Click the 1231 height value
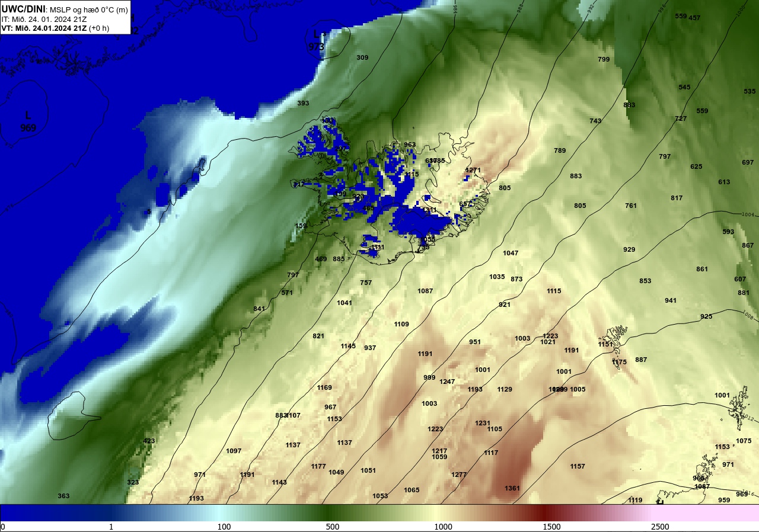Image resolution: width=759 pixels, height=532 pixels. [x=483, y=423]
